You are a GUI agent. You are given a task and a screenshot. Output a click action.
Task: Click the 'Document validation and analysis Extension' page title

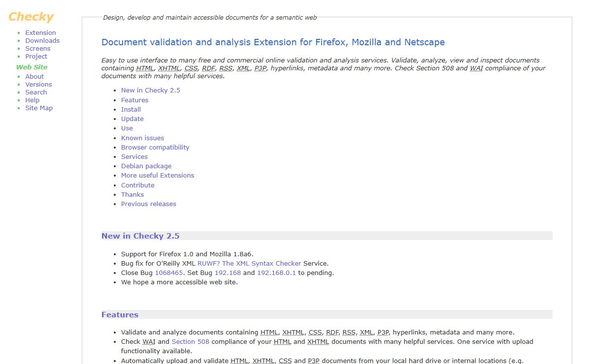(x=273, y=42)
